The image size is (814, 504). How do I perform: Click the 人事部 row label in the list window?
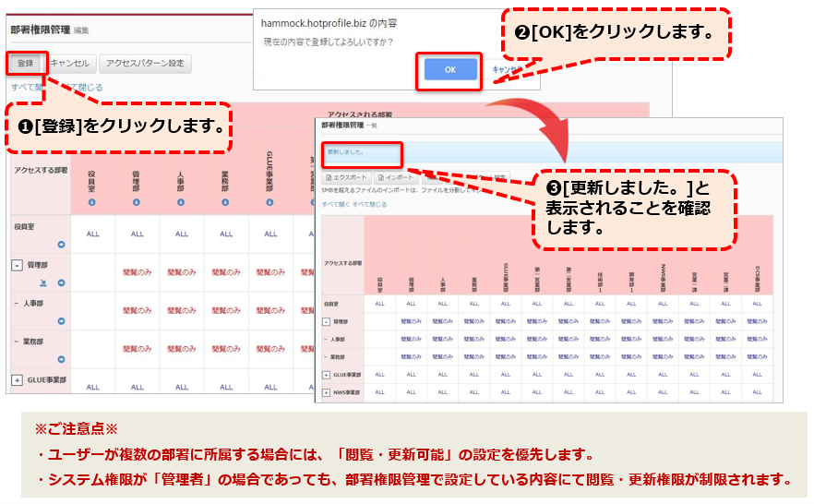pyautogui.click(x=338, y=340)
